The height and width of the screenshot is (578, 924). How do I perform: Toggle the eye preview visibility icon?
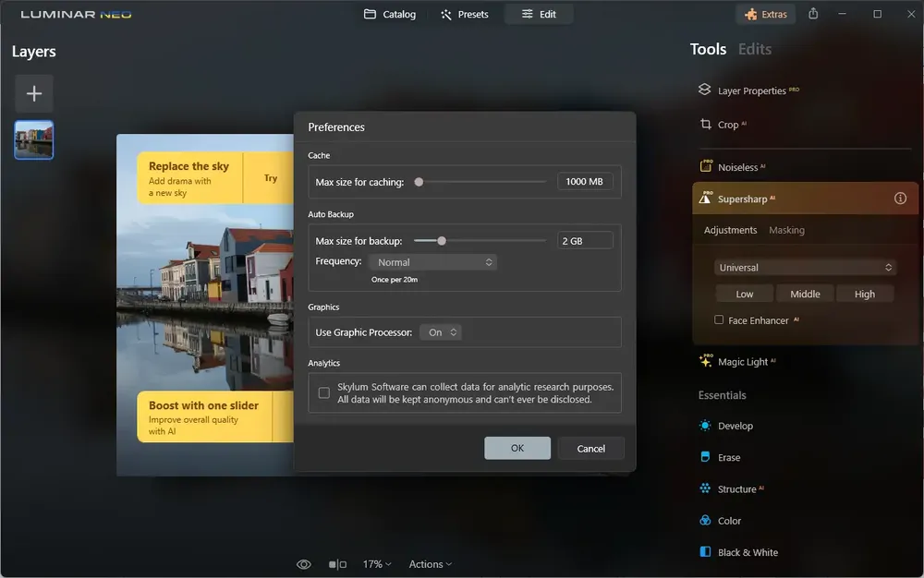(303, 564)
